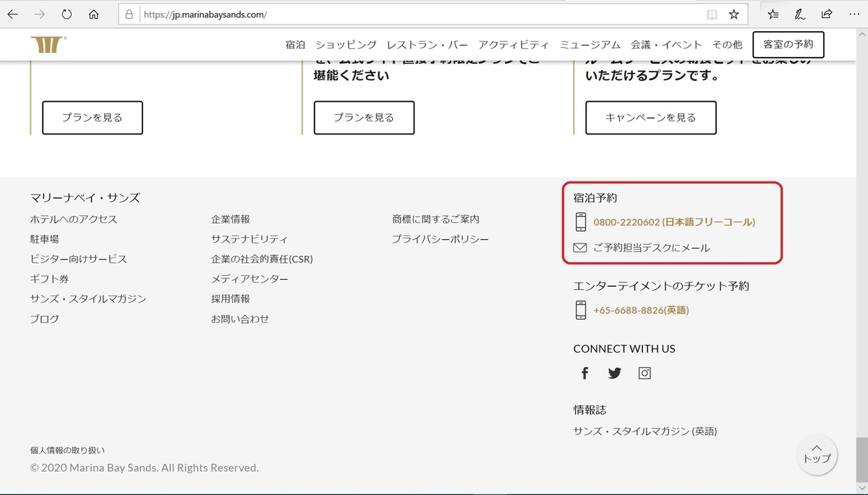The width and height of the screenshot is (868, 495).
Task: Open the 採用情報 link
Action: (x=231, y=298)
